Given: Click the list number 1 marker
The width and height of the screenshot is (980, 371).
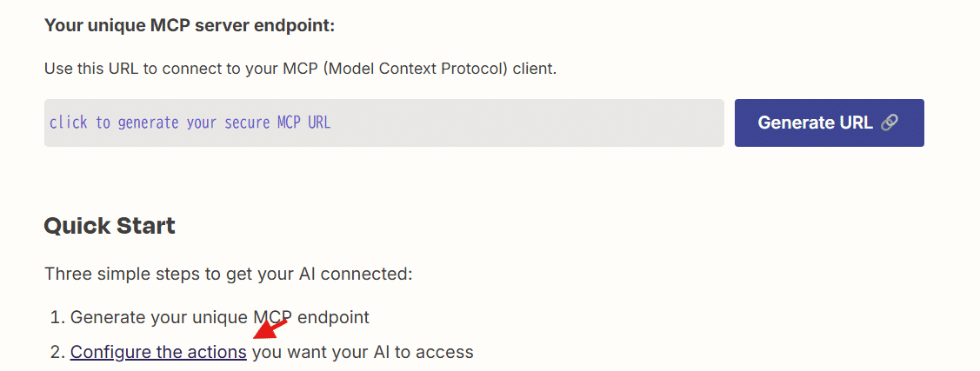Looking at the screenshot, I should tap(57, 317).
